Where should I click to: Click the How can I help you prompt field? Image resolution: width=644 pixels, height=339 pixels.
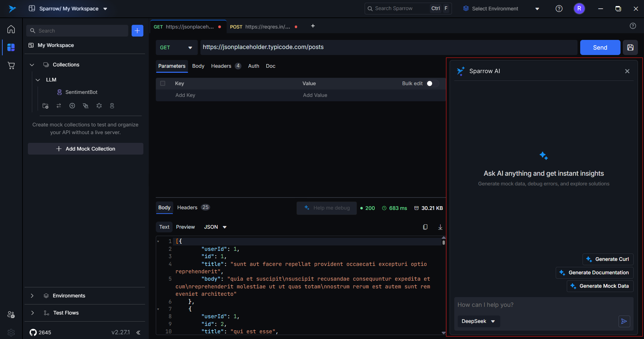click(x=544, y=305)
